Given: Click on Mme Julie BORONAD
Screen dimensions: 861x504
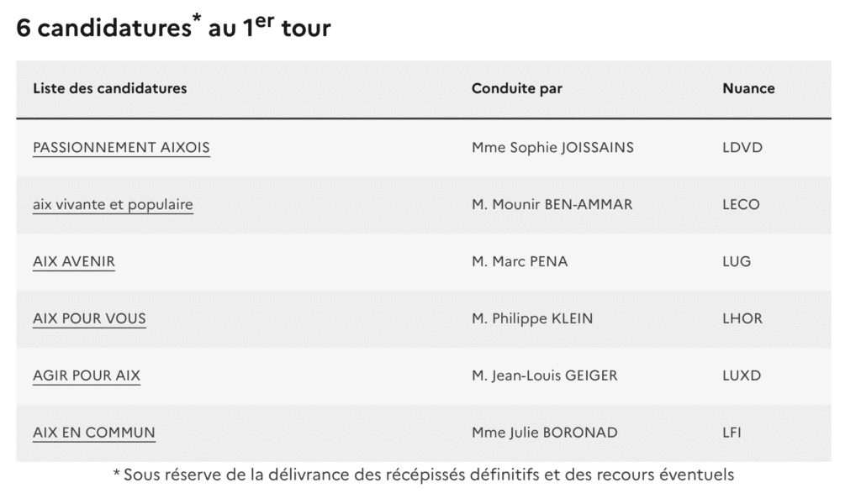Looking at the screenshot, I should (x=545, y=433).
